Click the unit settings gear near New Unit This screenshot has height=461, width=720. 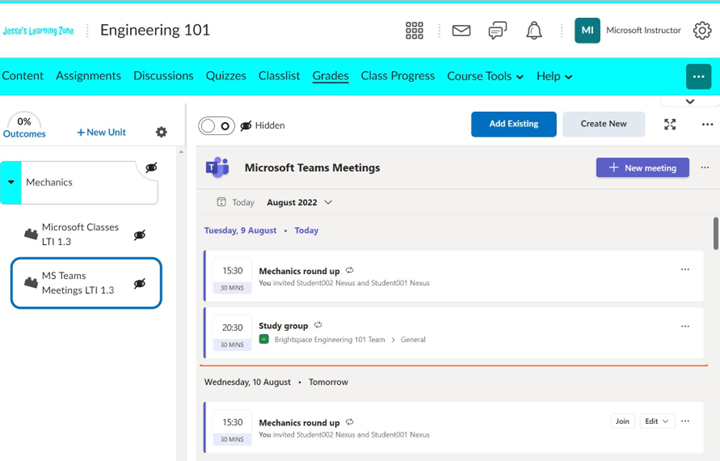point(161,132)
